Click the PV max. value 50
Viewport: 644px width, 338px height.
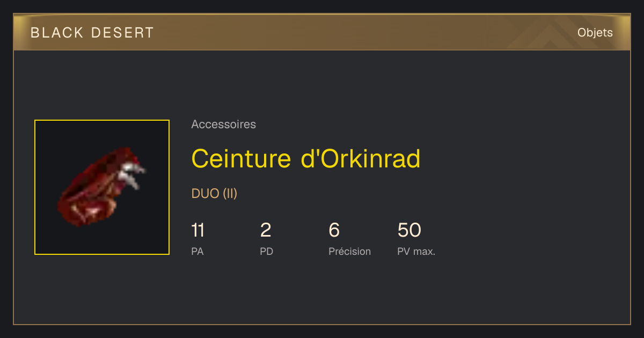click(x=409, y=230)
